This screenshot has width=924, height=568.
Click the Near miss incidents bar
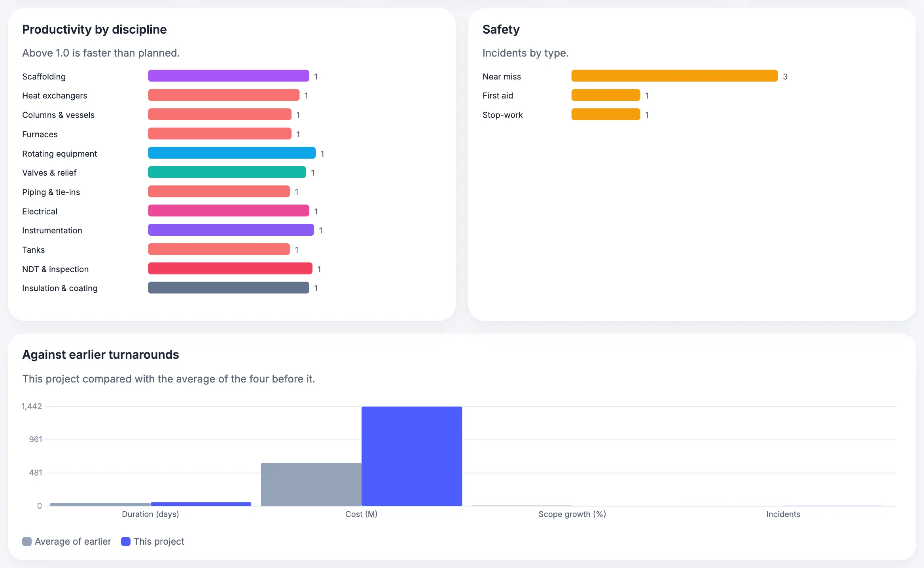674,76
